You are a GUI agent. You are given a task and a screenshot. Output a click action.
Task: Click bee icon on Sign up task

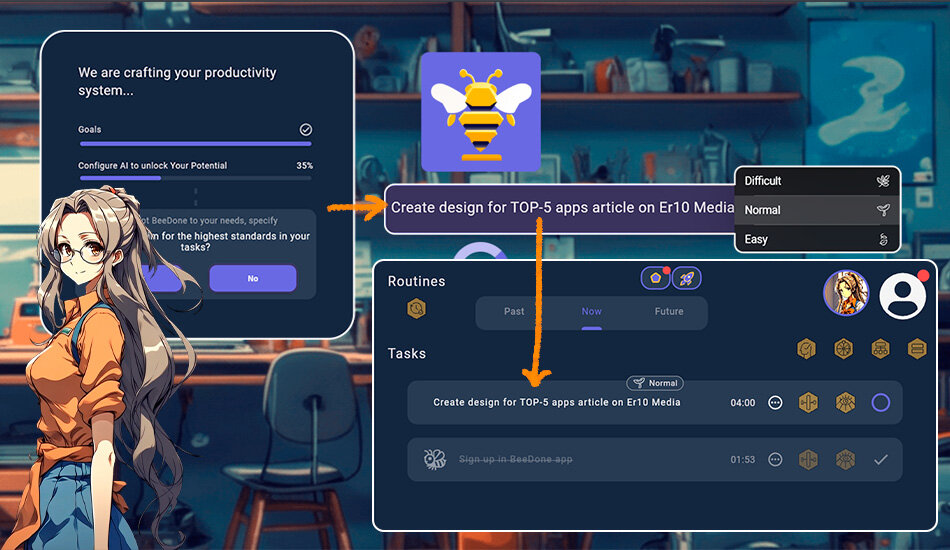click(434, 459)
